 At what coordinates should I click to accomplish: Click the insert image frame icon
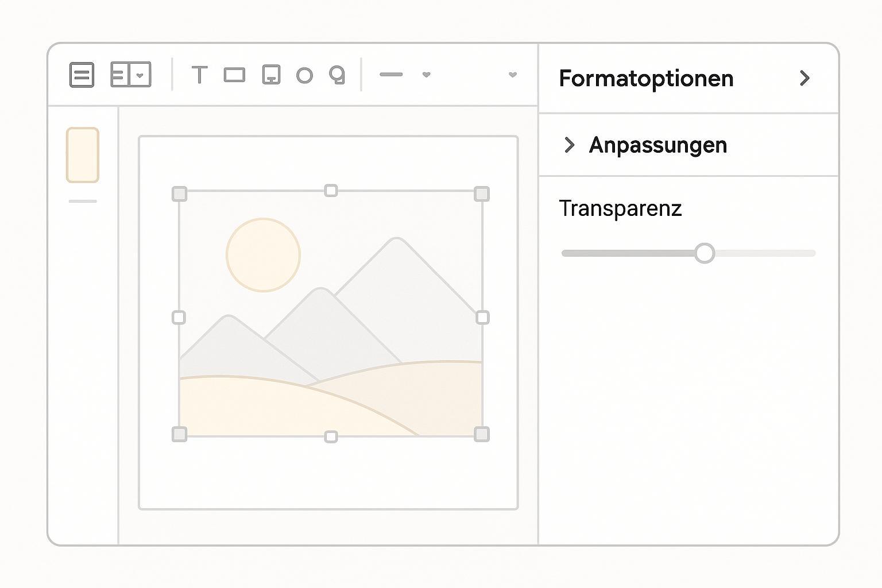271,75
